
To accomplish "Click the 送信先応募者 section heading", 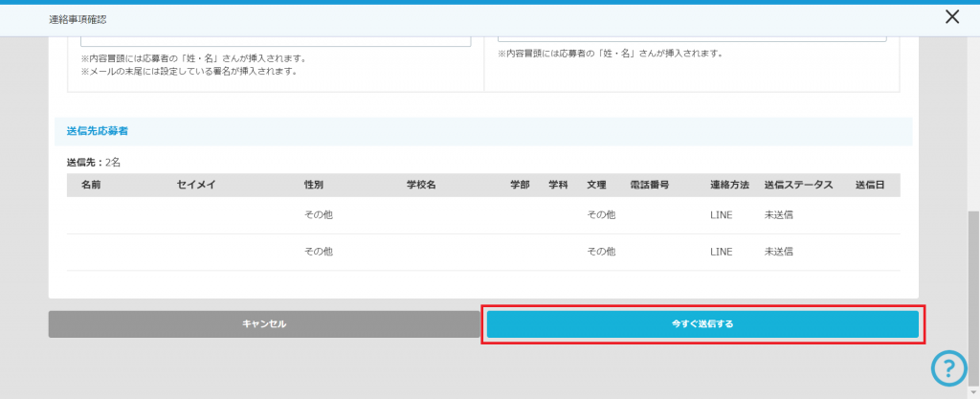I will 98,130.
